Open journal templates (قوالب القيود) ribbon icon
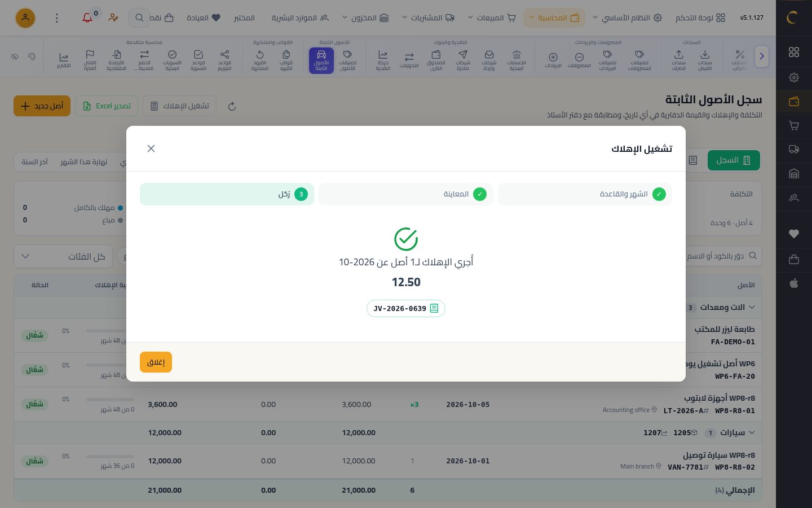The height and width of the screenshot is (508, 812). coord(286,60)
